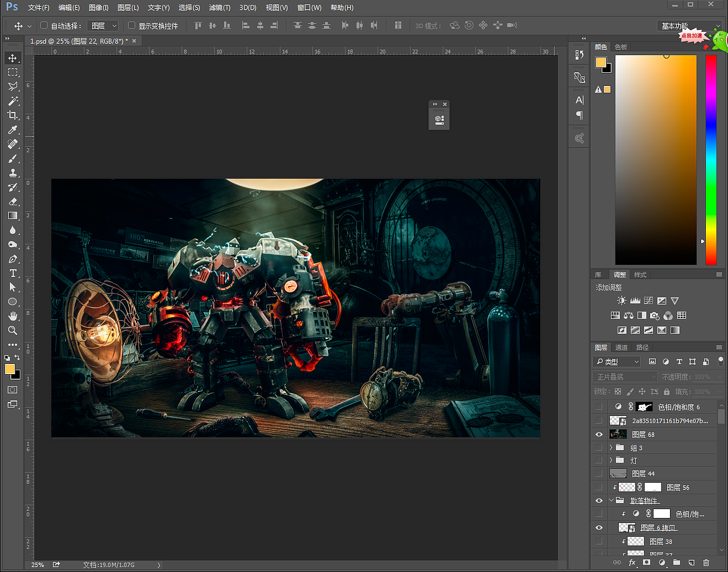Hide the 散落物件 group

[599, 500]
